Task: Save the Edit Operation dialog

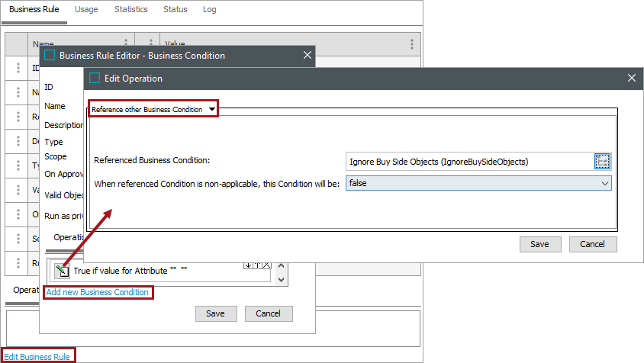Action: (540, 244)
